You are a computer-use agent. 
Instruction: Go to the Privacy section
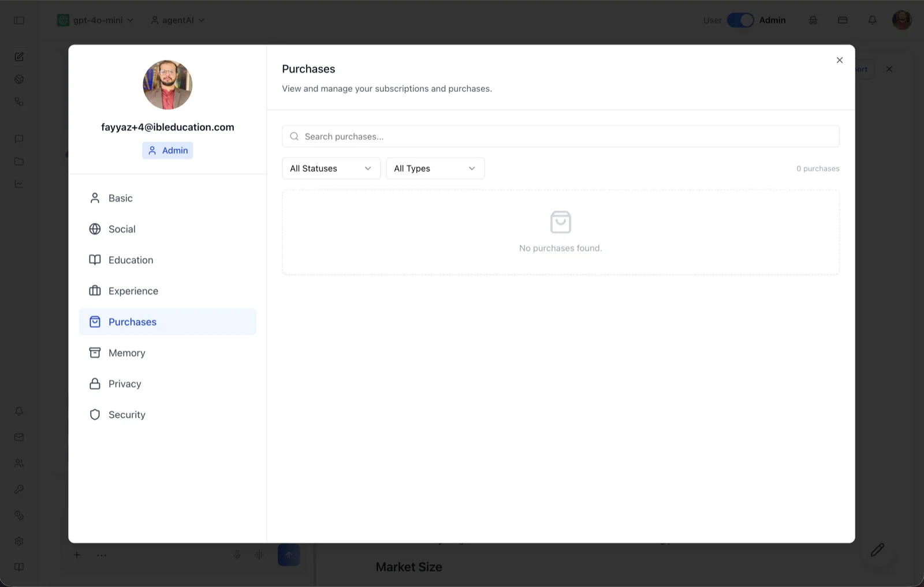point(167,384)
